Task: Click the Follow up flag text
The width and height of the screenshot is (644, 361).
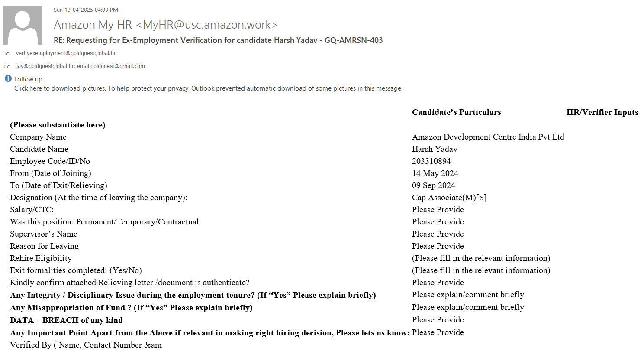Action: [29, 79]
